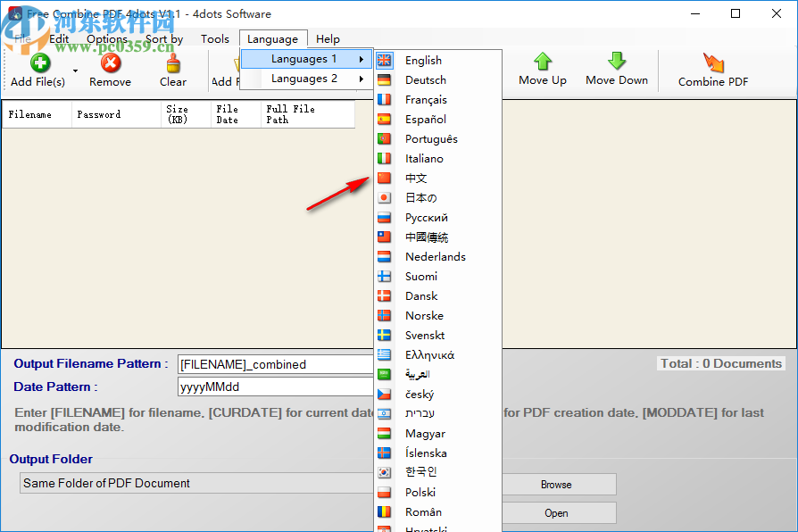The image size is (798, 532).
Task: Click the File Date column header
Action: (236, 114)
